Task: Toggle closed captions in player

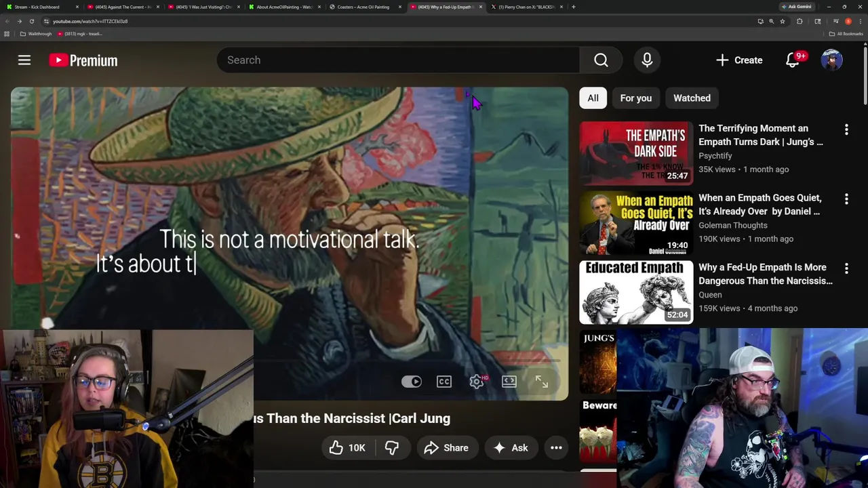Action: (x=444, y=382)
